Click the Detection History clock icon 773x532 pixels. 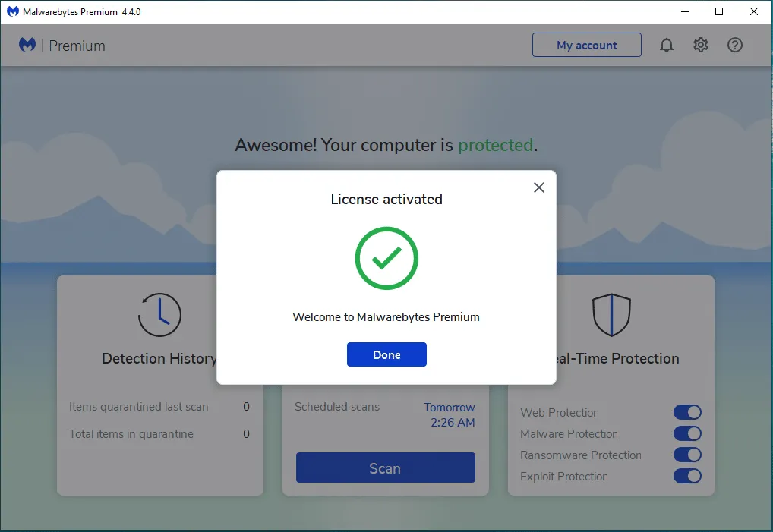pyautogui.click(x=159, y=315)
